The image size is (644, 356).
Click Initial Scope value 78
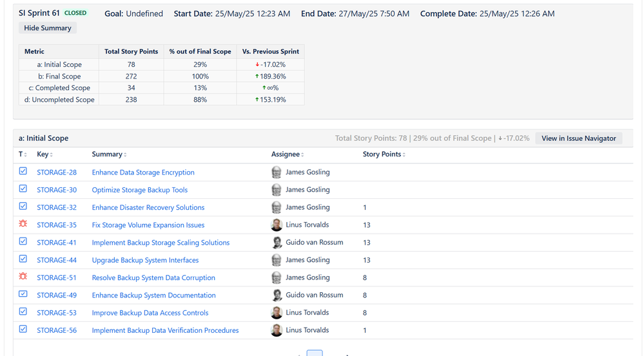(x=131, y=64)
